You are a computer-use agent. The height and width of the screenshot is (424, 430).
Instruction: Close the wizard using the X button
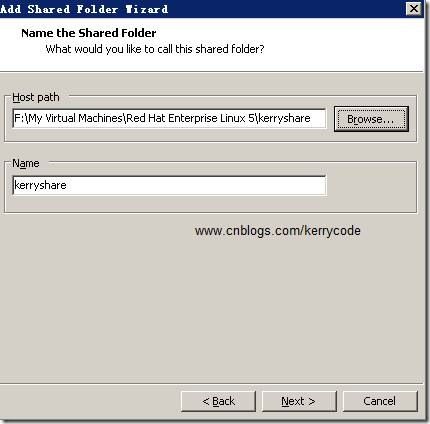click(x=414, y=8)
